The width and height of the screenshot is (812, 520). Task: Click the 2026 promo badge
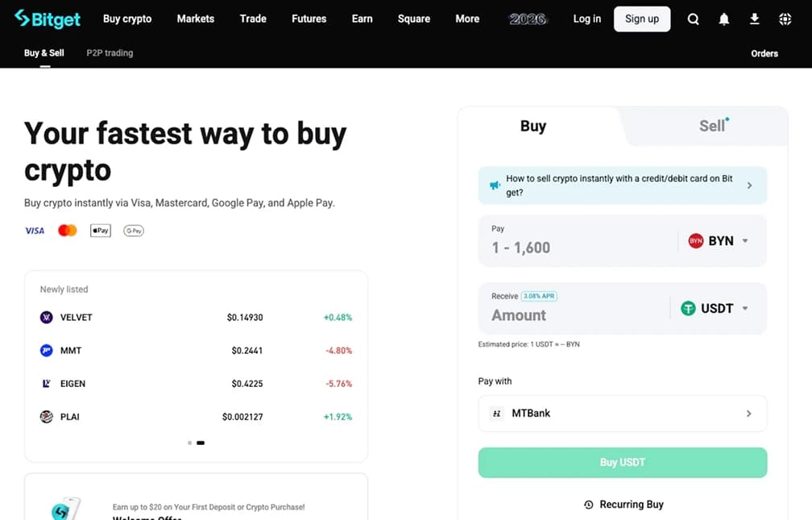click(528, 19)
